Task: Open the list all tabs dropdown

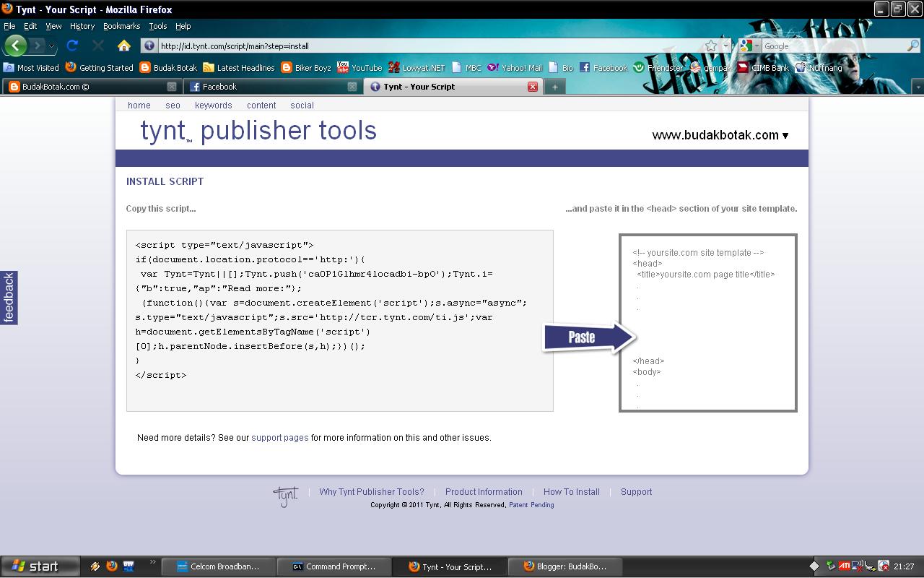Action: coord(918,87)
